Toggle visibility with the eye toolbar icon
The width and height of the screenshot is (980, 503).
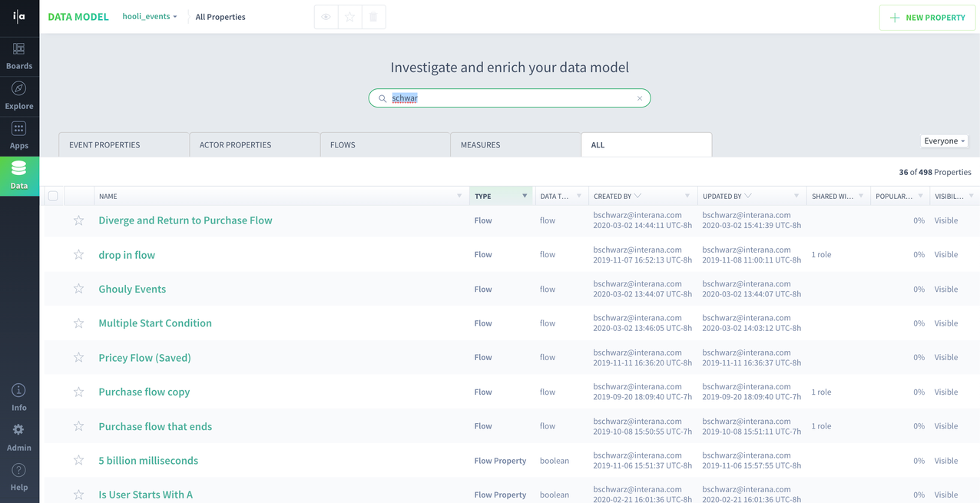[326, 17]
